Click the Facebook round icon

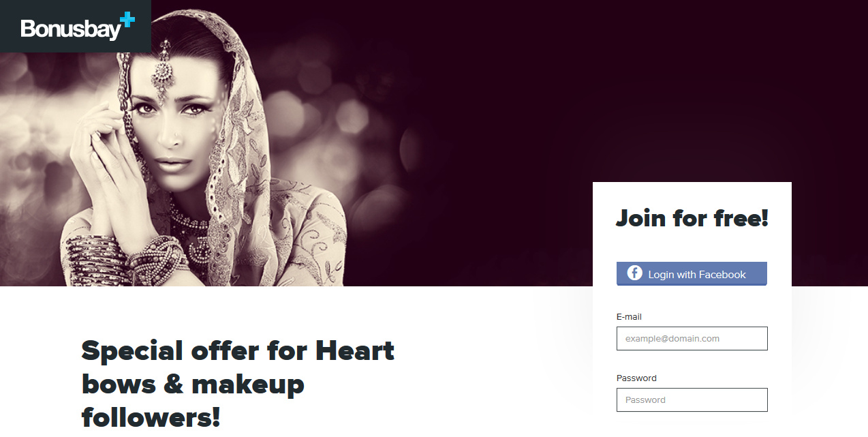click(634, 273)
